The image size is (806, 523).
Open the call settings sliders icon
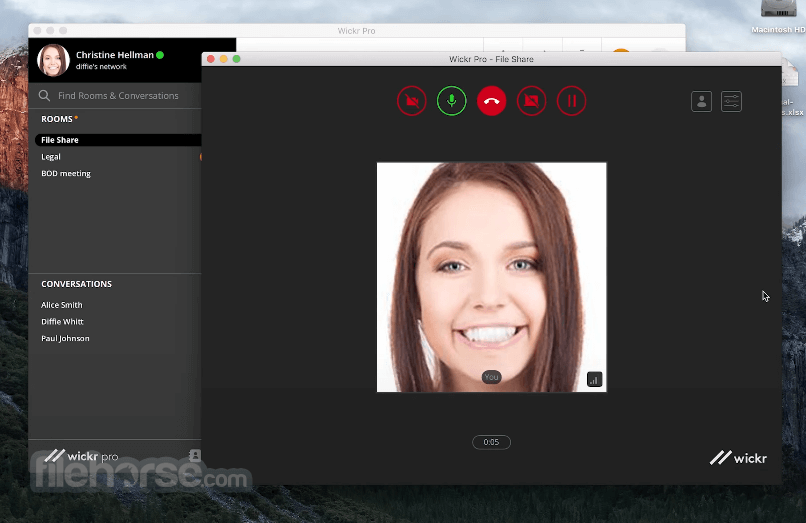click(731, 101)
